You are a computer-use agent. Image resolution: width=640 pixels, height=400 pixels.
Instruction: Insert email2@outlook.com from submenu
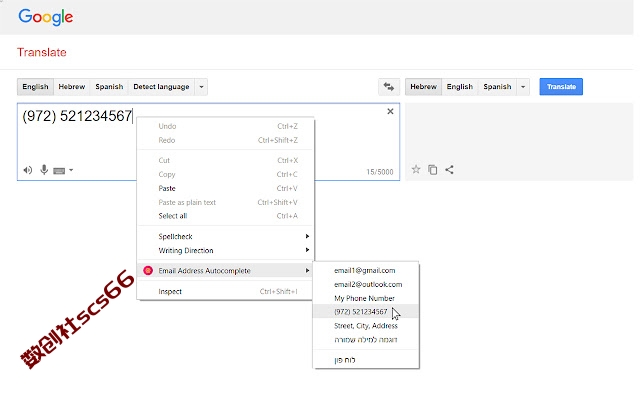click(x=366, y=284)
